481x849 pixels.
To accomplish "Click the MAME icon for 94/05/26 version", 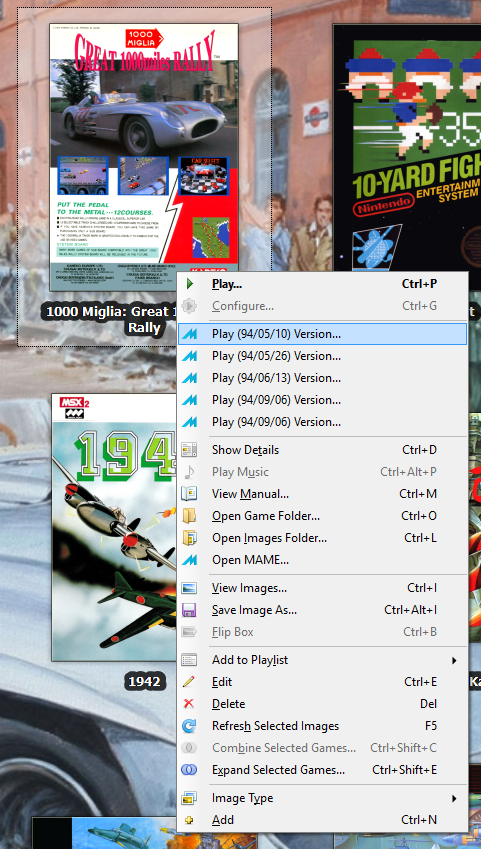I will (189, 356).
